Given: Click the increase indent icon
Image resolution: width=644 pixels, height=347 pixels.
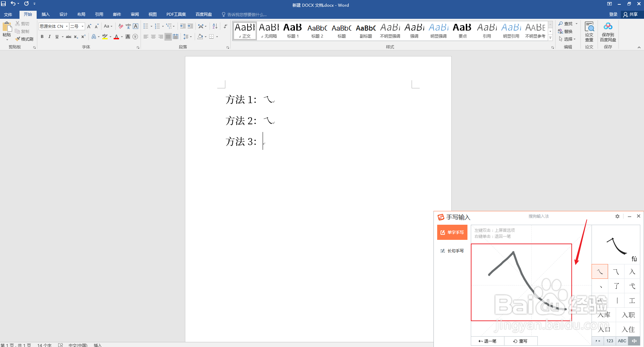Looking at the screenshot, I should pyautogui.click(x=190, y=26).
